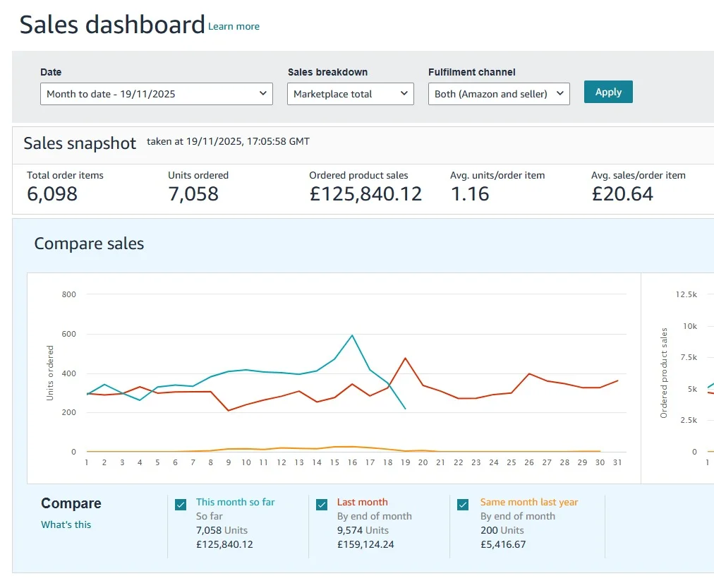Open the What's this link
The width and height of the screenshot is (714, 588).
(66, 524)
